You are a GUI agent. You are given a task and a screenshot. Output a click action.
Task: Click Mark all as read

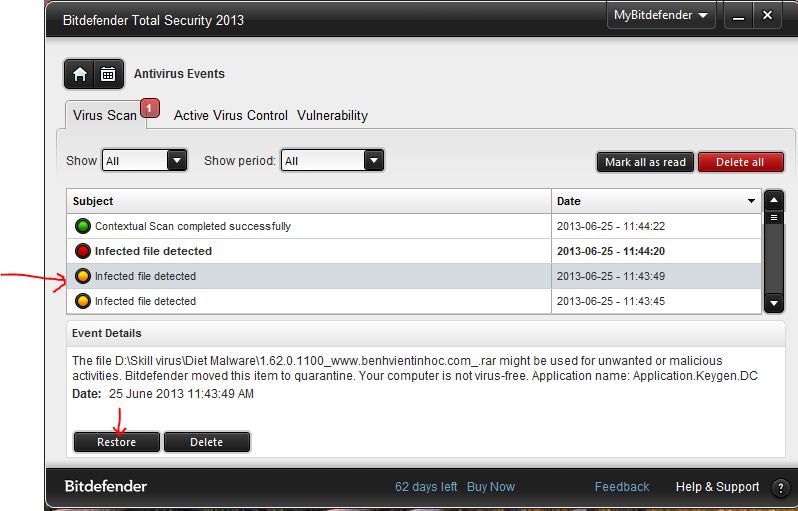[x=645, y=162]
